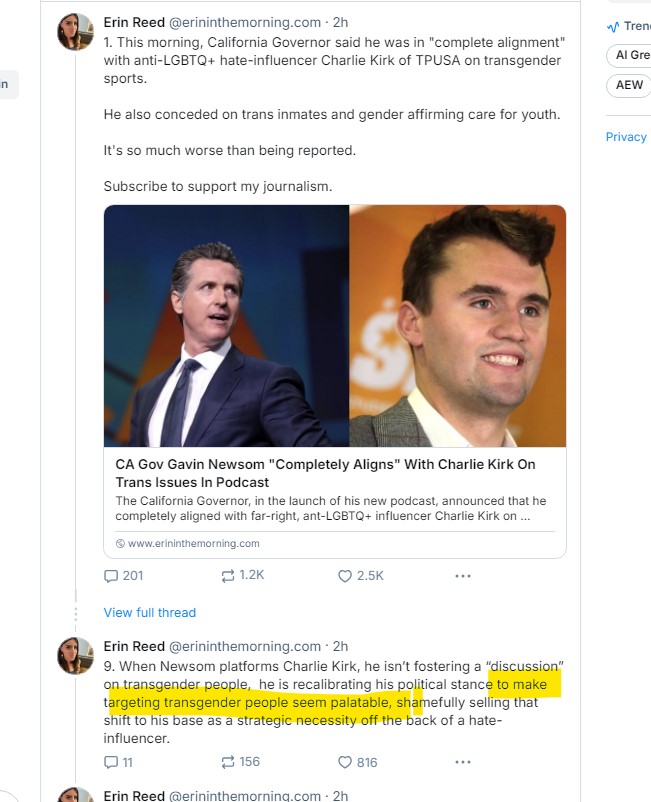Click the 2h timestamp on post 9
This screenshot has width=651, height=802.
click(x=341, y=646)
